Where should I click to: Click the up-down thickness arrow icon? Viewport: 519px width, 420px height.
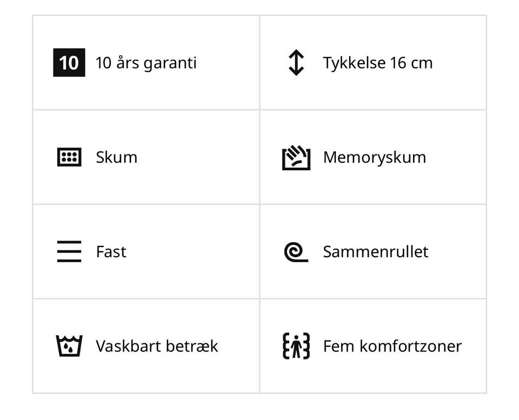[x=296, y=63]
